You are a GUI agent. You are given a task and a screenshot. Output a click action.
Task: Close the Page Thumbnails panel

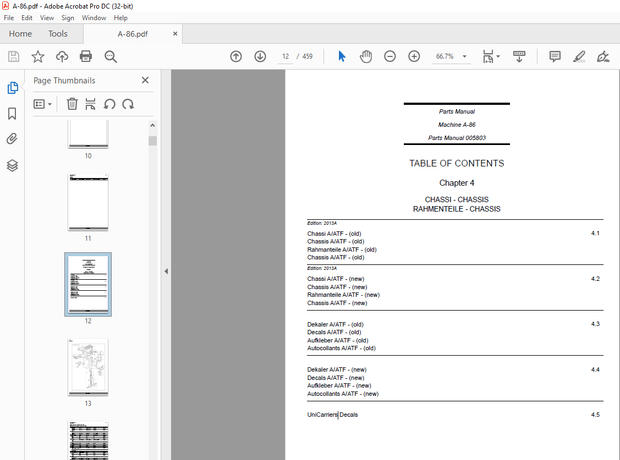click(145, 80)
